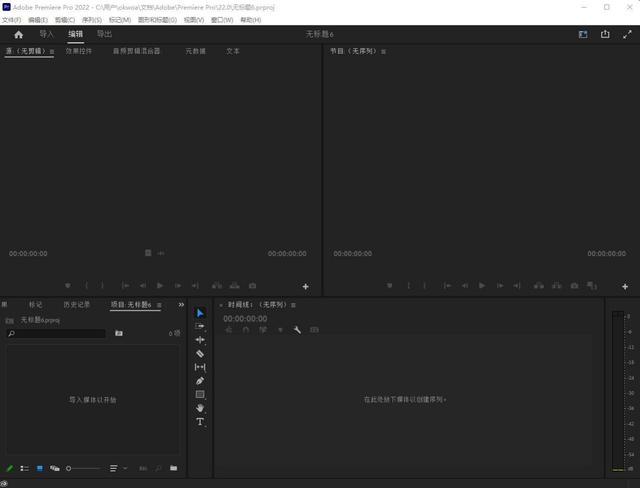The height and width of the screenshot is (488, 640).
Task: Expand hidden panel tabs with double chevron
Action: click(x=181, y=304)
